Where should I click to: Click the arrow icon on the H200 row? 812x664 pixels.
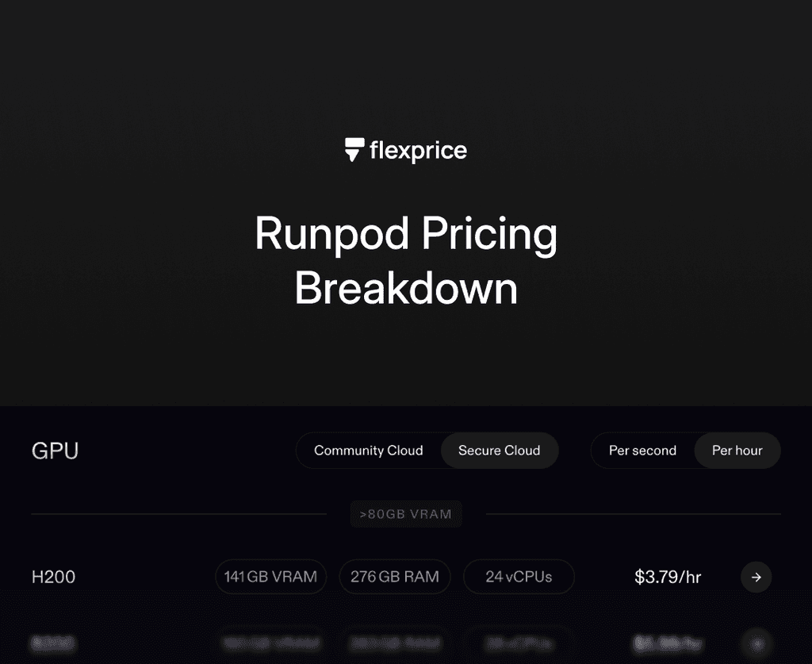(x=756, y=577)
